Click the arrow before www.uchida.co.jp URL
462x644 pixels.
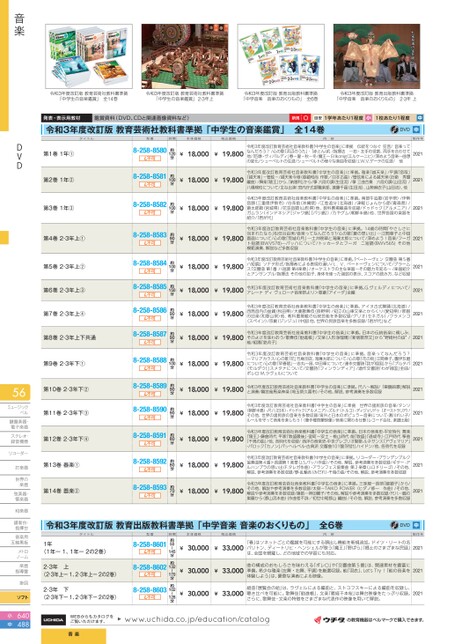119,619
